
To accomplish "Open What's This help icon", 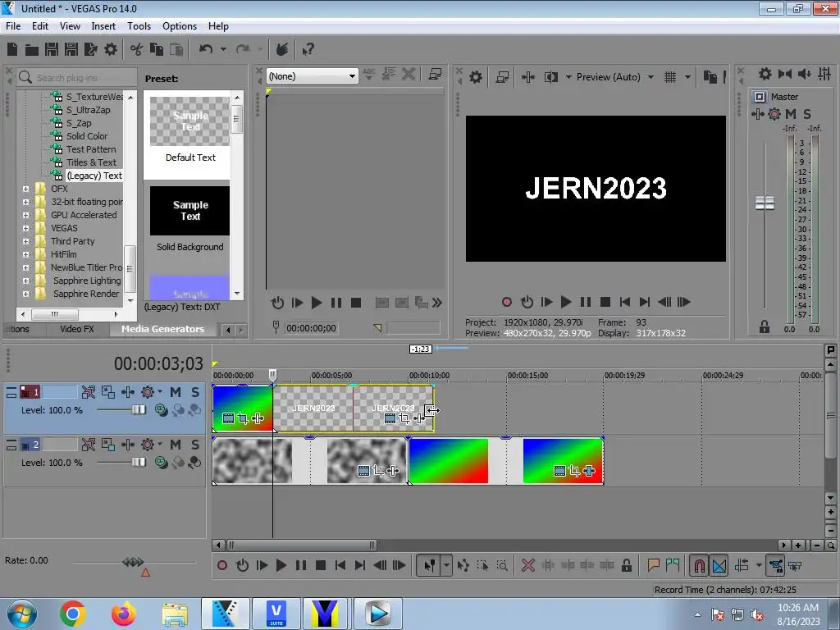I will [x=308, y=49].
